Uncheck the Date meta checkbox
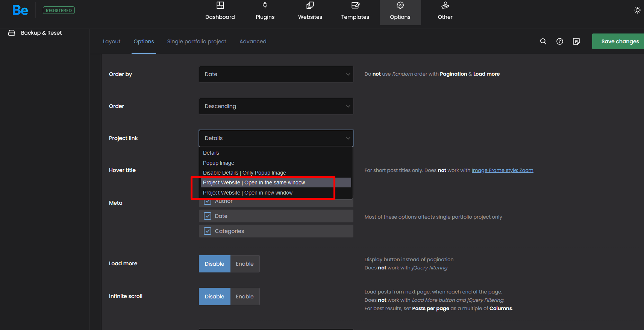This screenshot has height=330, width=644. (x=208, y=216)
